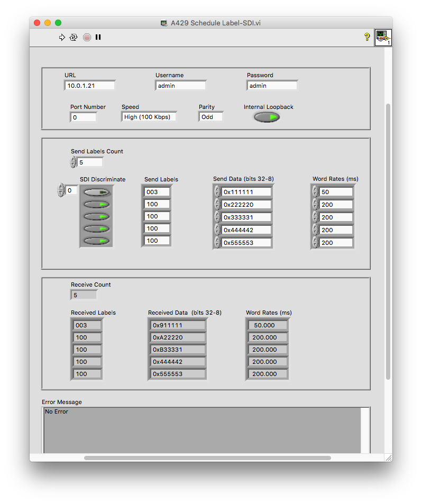422x504 pixels.
Task: Click stepper beside fifth Word Rate 200
Action: click(x=315, y=242)
